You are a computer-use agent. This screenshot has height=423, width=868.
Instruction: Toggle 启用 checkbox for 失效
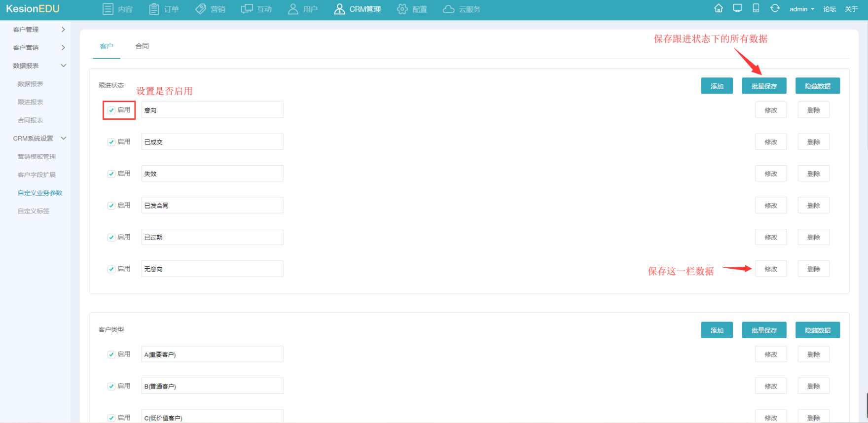point(111,174)
